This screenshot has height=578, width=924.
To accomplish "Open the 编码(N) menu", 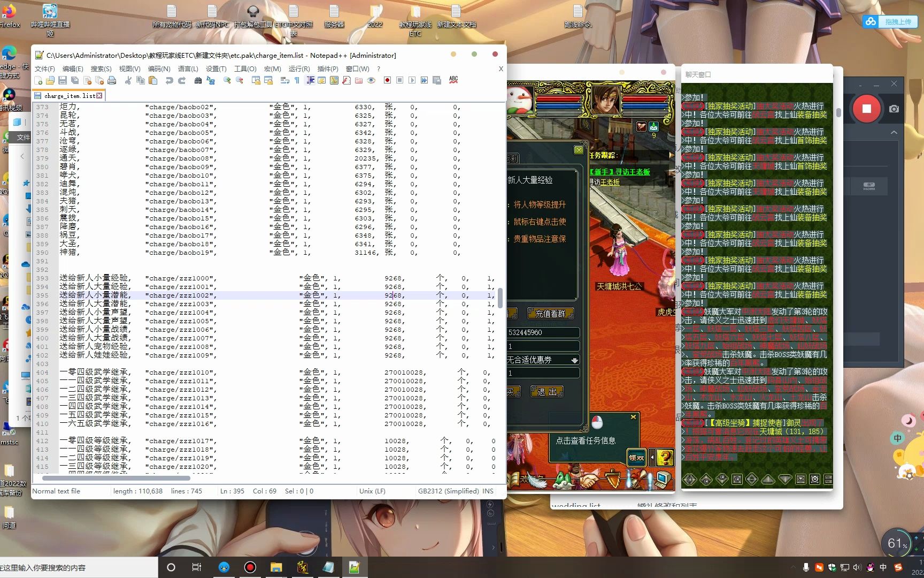I will [x=159, y=69].
